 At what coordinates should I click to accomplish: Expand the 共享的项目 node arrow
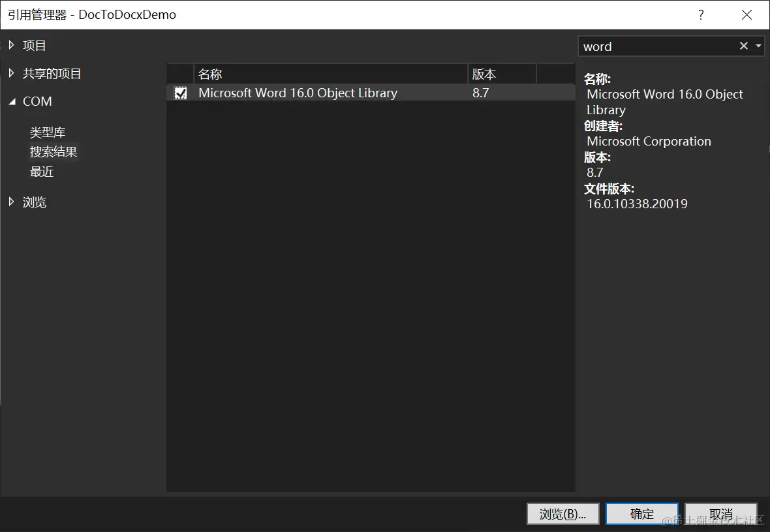11,73
